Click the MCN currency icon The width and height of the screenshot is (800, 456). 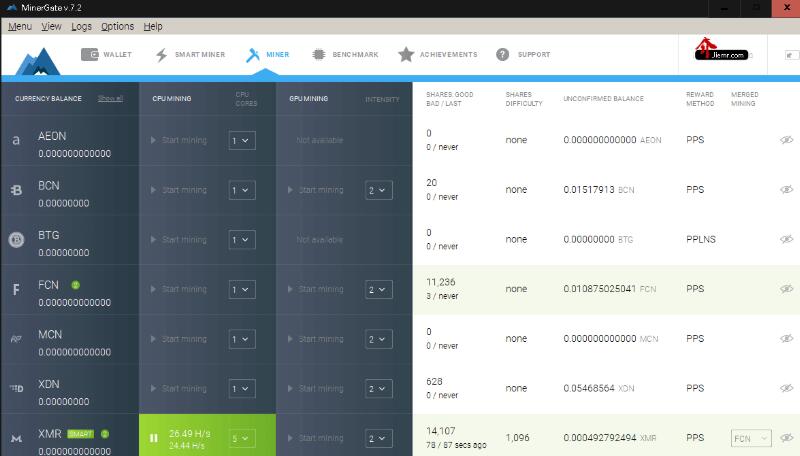[16, 339]
